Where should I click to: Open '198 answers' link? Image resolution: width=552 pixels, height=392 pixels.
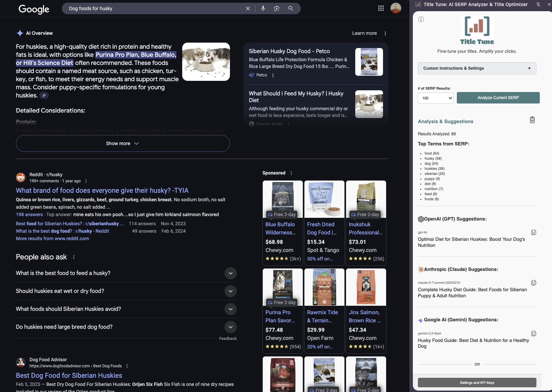pos(29,214)
